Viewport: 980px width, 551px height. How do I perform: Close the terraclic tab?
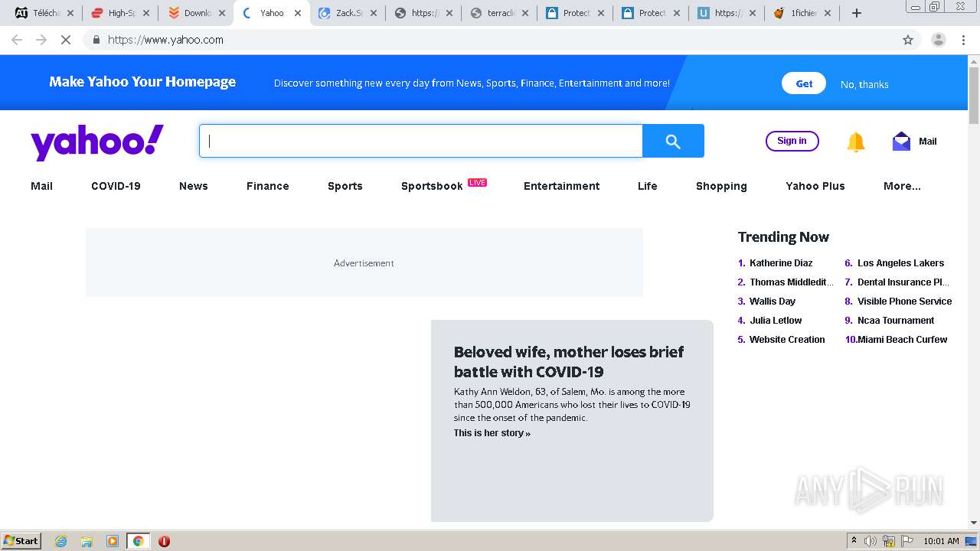point(525,13)
